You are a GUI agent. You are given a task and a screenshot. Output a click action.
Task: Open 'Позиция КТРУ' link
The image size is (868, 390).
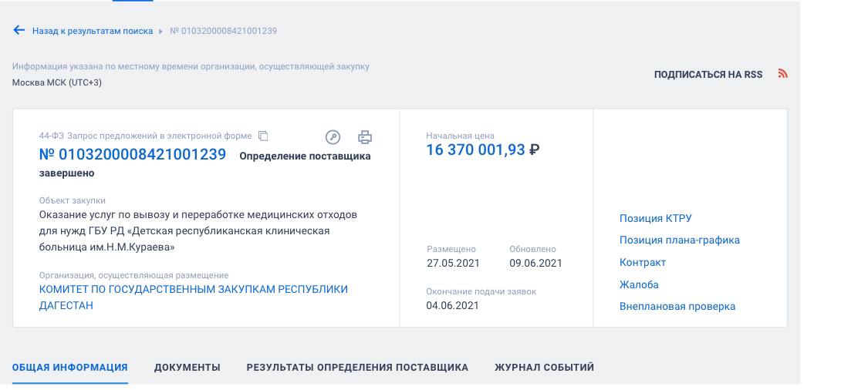pyautogui.click(x=655, y=219)
